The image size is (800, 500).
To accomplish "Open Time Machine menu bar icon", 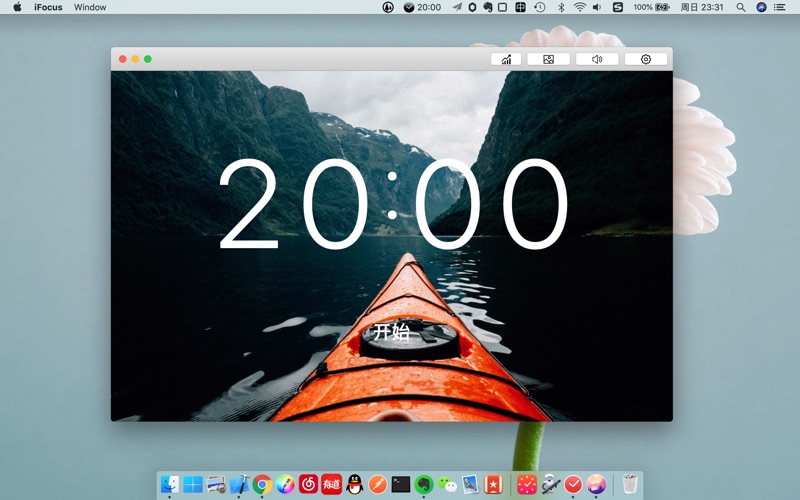I will click(539, 7).
